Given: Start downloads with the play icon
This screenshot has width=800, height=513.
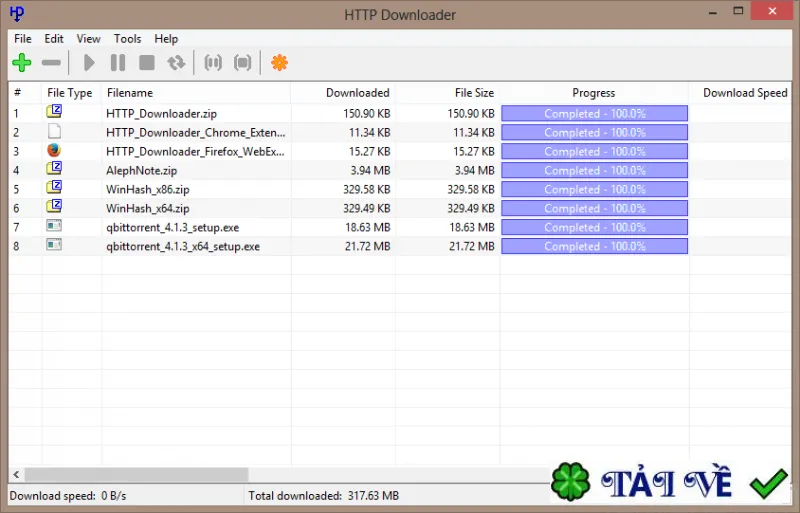Looking at the screenshot, I should click(x=89, y=63).
